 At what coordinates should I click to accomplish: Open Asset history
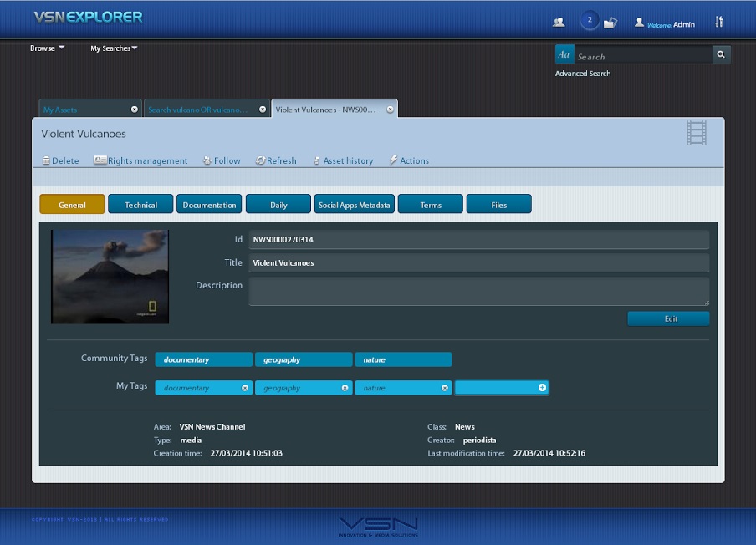(x=343, y=161)
